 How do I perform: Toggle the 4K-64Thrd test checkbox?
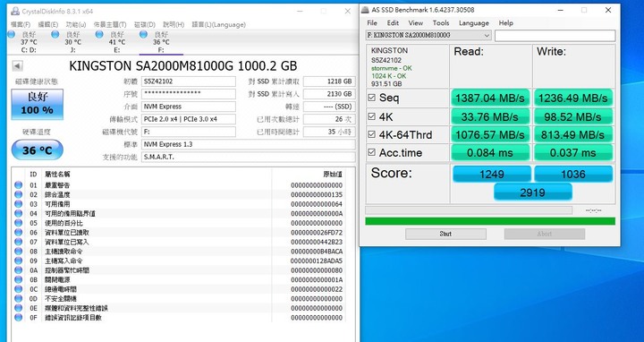point(372,134)
